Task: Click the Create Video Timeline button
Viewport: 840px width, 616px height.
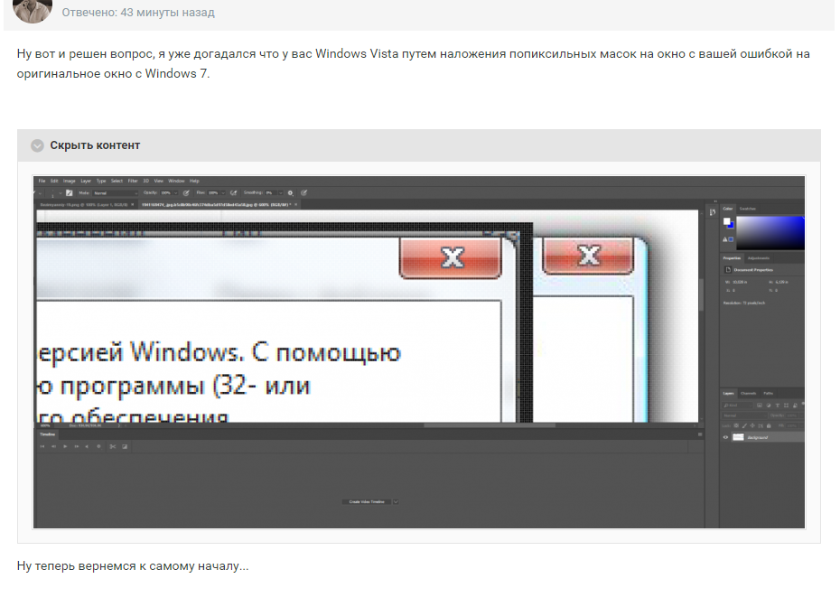Action: coord(367,501)
